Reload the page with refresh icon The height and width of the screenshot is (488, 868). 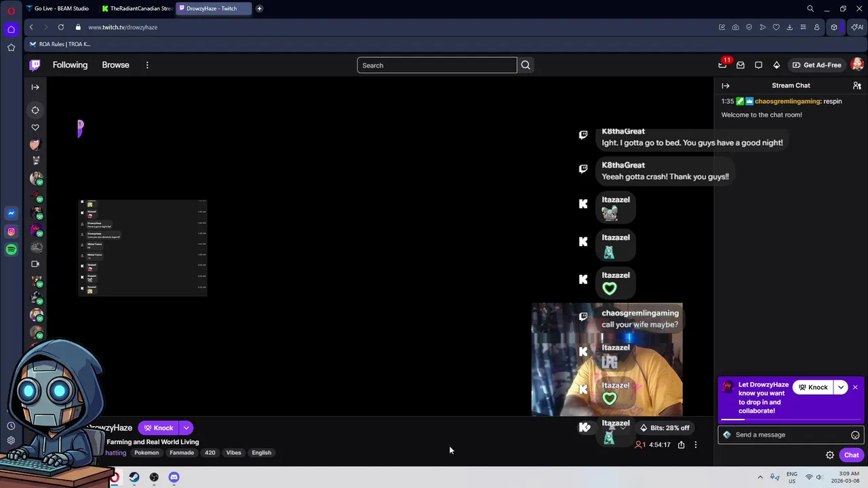click(x=61, y=27)
